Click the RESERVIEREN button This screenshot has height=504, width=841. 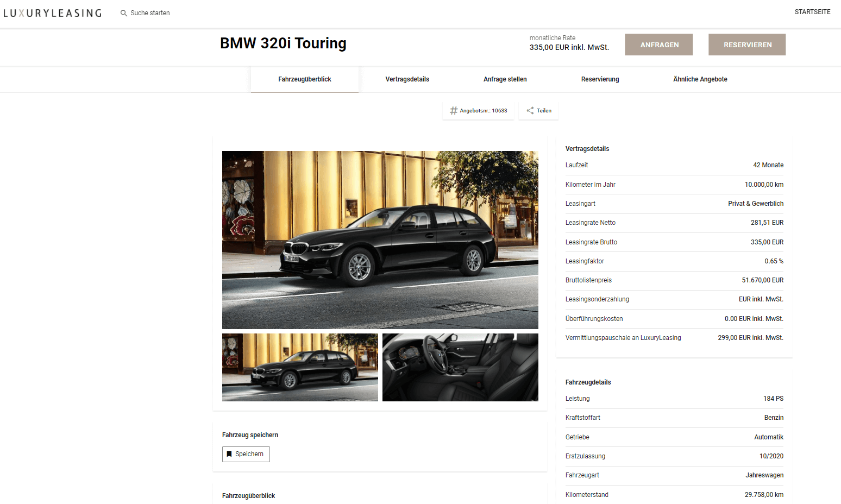click(747, 45)
